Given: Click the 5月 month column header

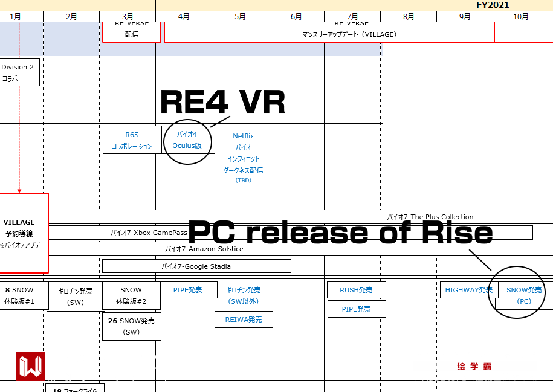Looking at the screenshot, I should tap(240, 16).
